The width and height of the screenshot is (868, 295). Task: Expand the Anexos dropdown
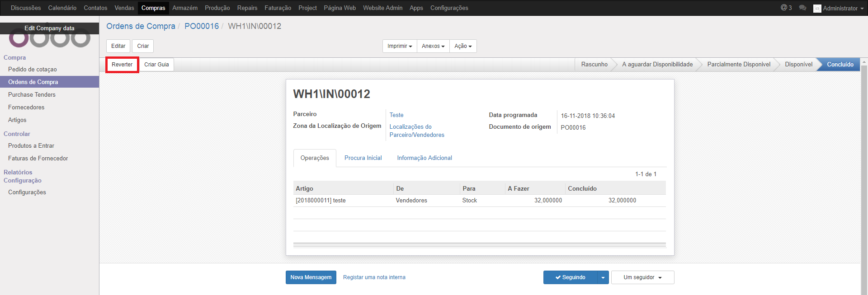[433, 46]
